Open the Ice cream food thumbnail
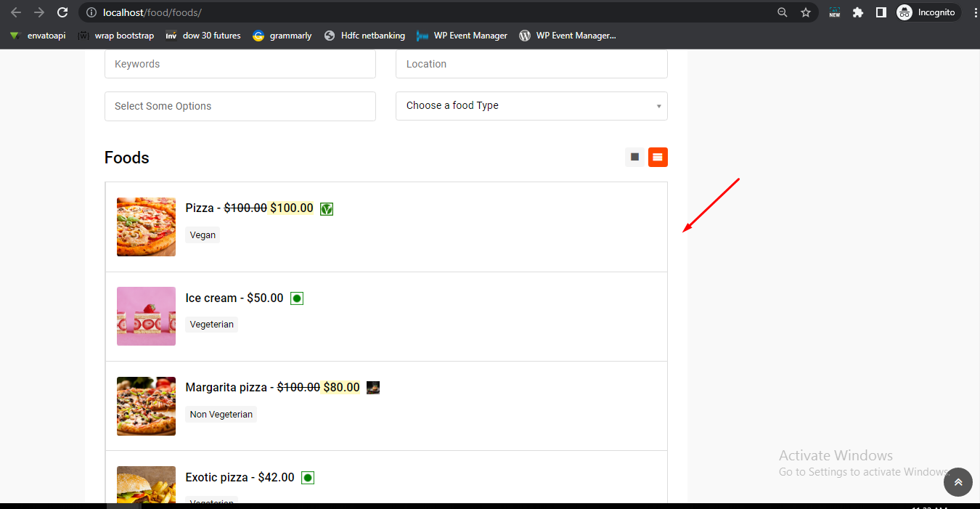 tap(146, 316)
